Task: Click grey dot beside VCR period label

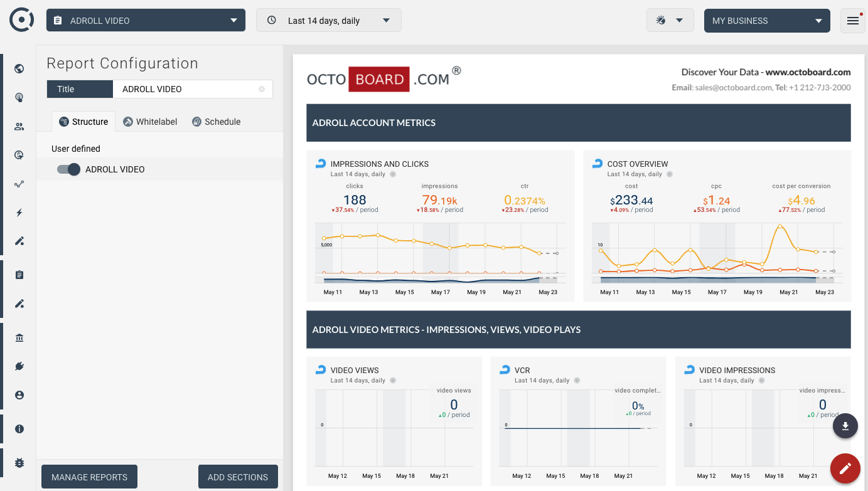Action: (577, 381)
